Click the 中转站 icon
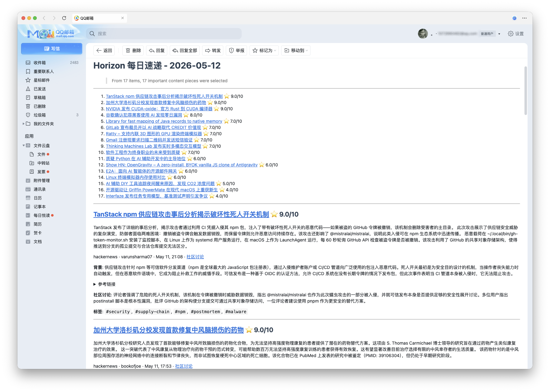 (x=32, y=163)
